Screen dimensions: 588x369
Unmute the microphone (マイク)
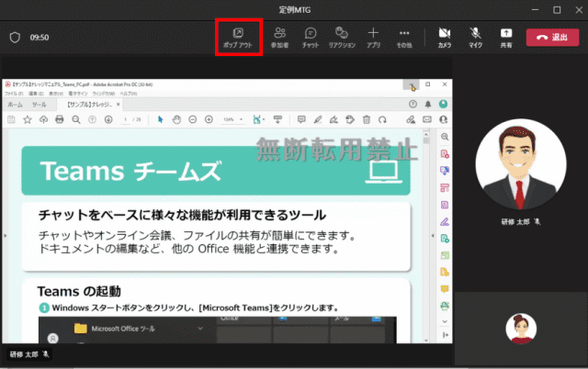[475, 33]
